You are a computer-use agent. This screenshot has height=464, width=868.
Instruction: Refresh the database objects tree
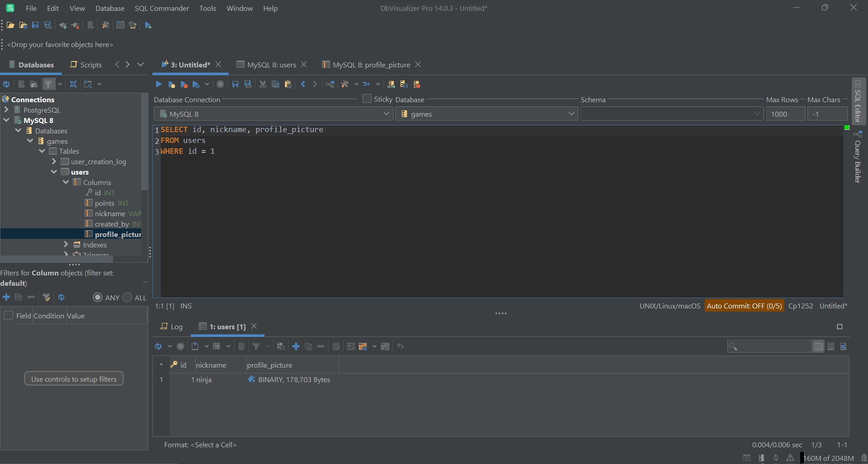tap(6, 84)
